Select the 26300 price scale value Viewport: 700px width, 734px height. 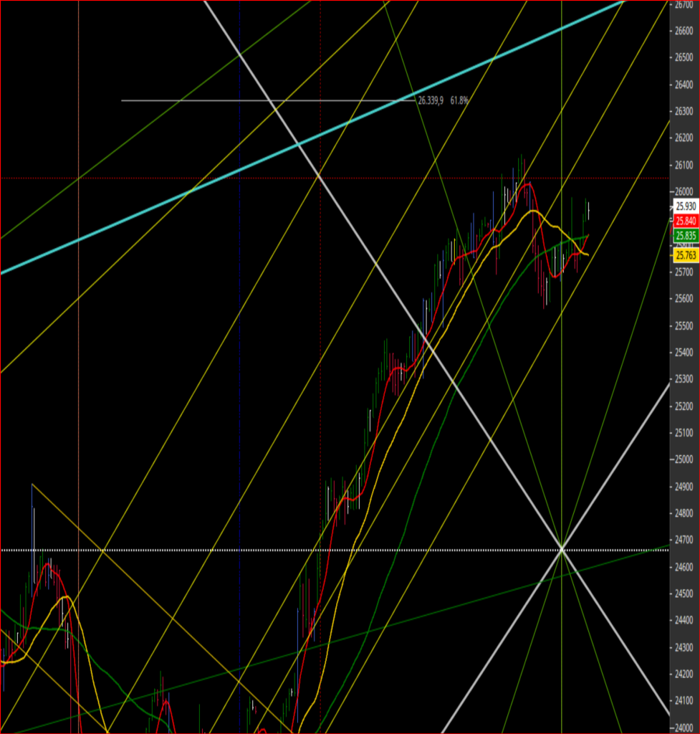coord(684,111)
